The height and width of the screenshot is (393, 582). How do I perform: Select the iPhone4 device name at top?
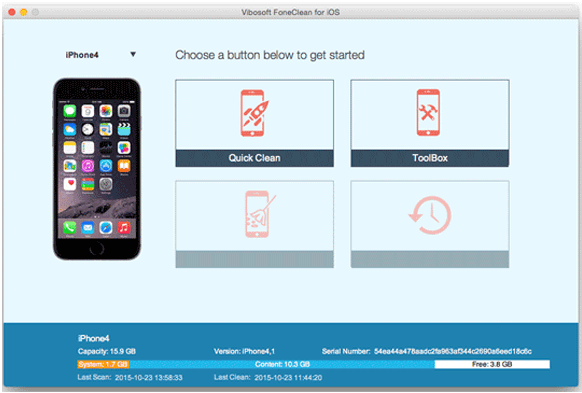click(82, 55)
